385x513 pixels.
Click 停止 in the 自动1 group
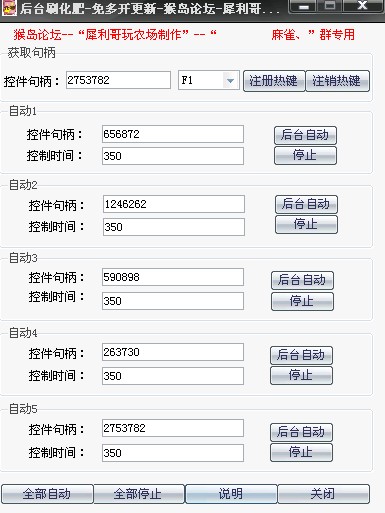click(x=305, y=155)
